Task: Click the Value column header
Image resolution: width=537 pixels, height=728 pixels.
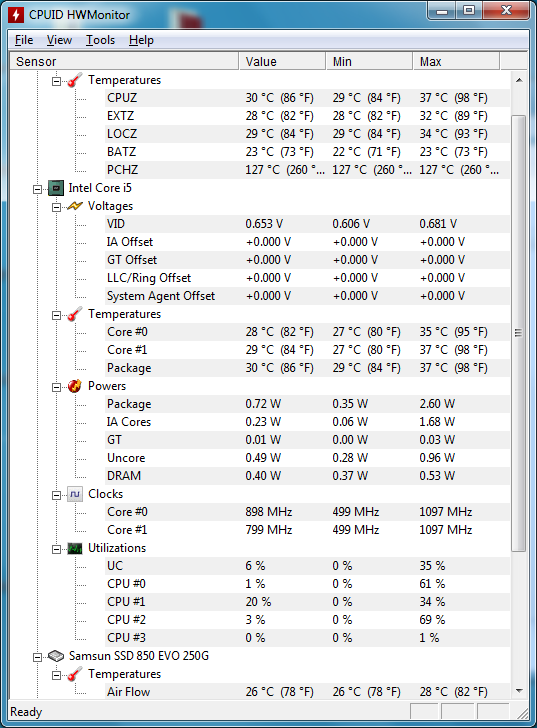Action: coord(282,61)
